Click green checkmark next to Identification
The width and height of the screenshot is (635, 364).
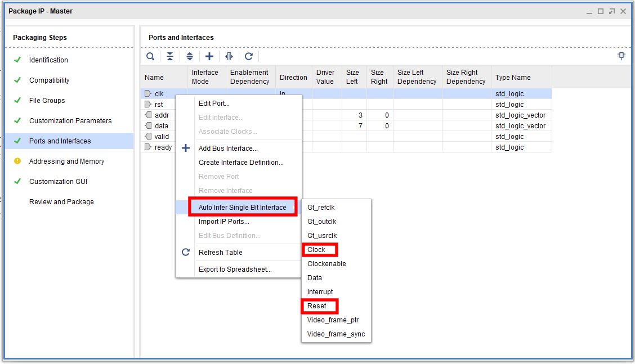click(17, 60)
